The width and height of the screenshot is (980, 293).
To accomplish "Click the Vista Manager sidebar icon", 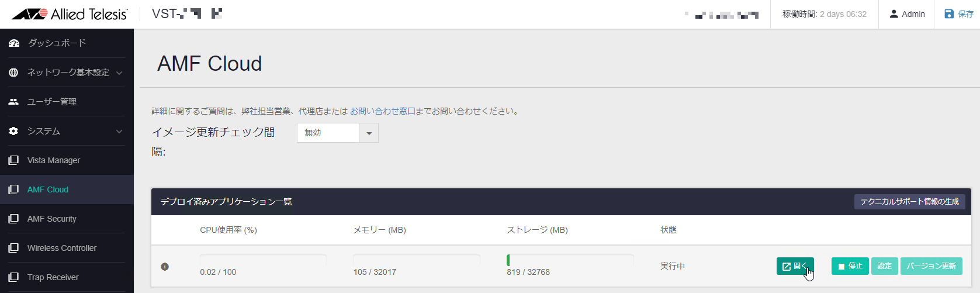I will (x=14, y=160).
